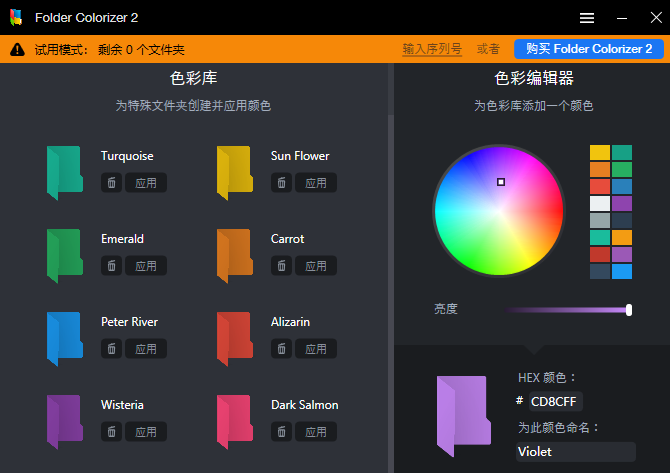Click the color name field Violet
The width and height of the screenshot is (670, 473).
coord(576,452)
